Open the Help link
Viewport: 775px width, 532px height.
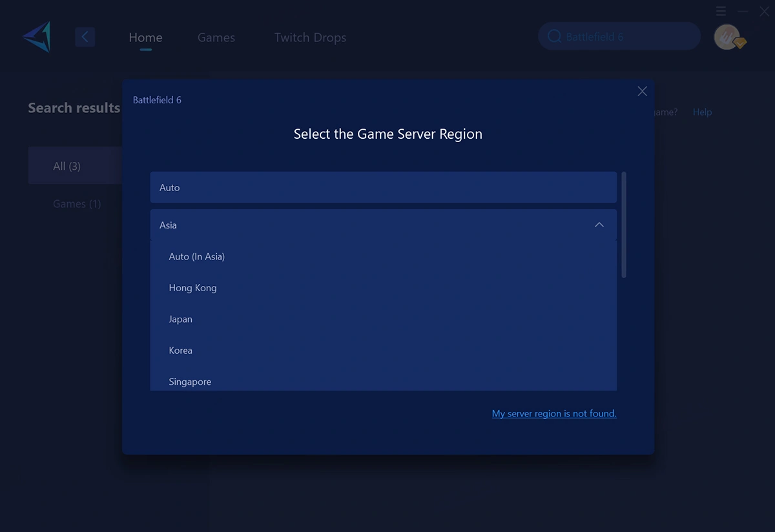[702, 112]
